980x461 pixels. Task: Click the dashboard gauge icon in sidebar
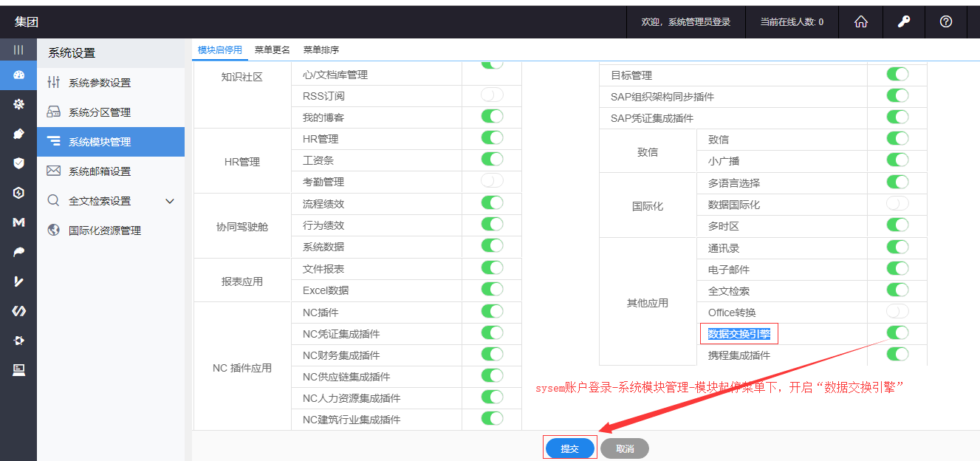(18, 75)
